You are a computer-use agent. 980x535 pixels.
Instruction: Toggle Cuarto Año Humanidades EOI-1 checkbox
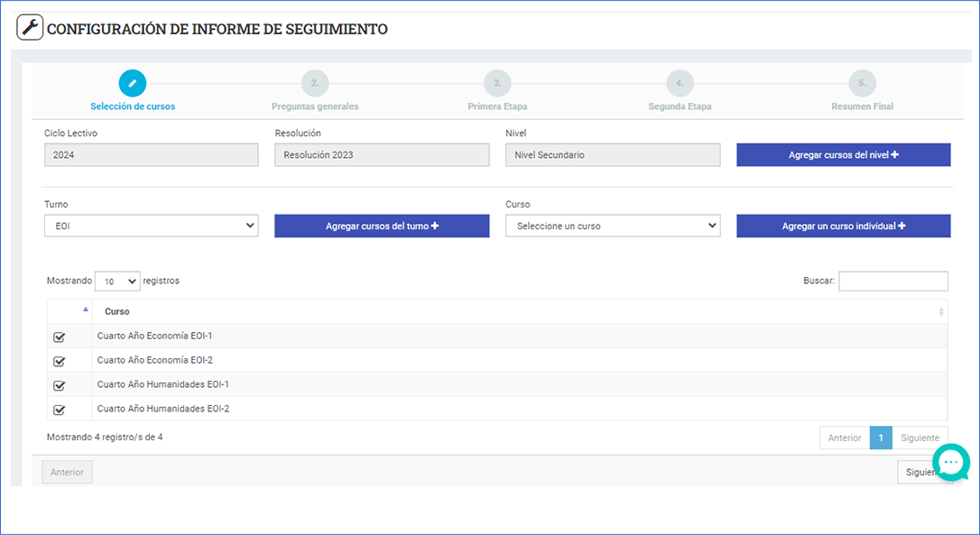pyautogui.click(x=60, y=385)
